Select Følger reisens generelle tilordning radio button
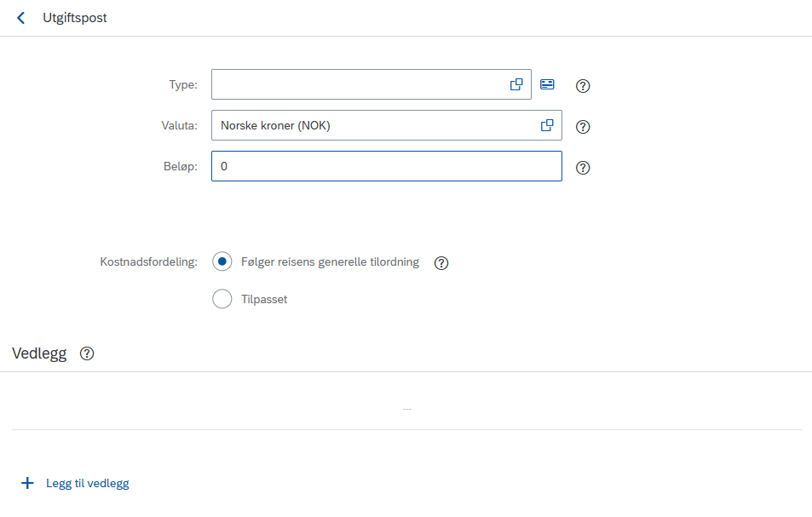 point(222,261)
